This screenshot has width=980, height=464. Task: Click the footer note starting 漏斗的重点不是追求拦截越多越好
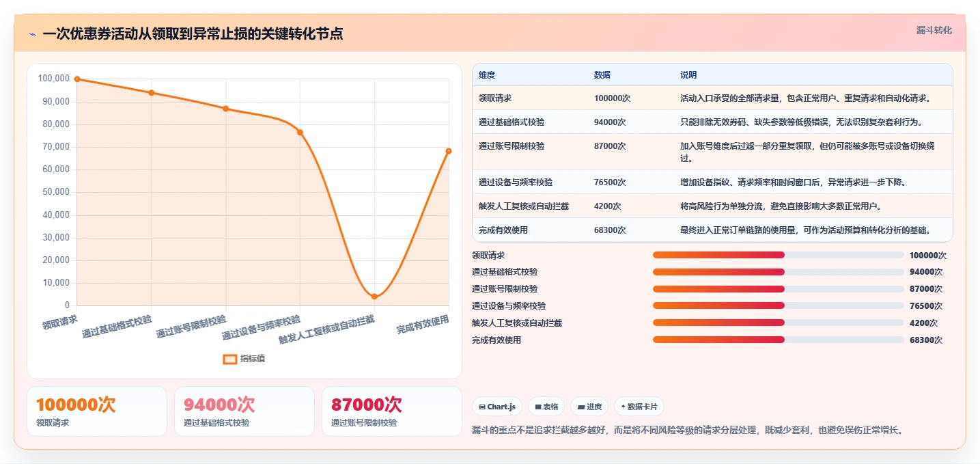[x=688, y=431]
